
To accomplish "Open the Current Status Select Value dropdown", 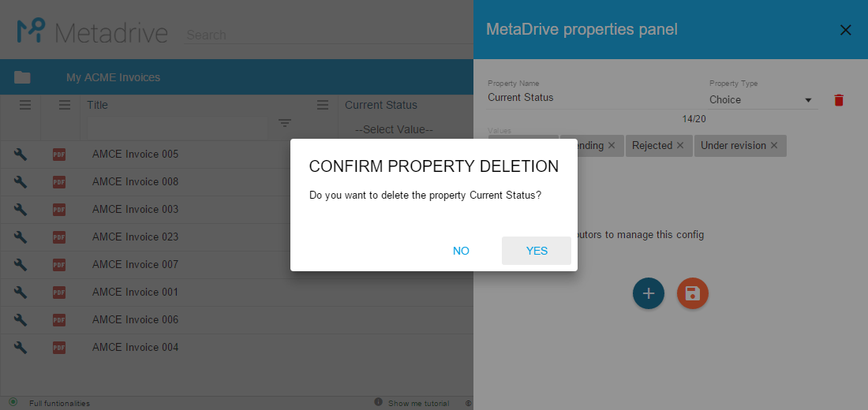I will [x=394, y=129].
